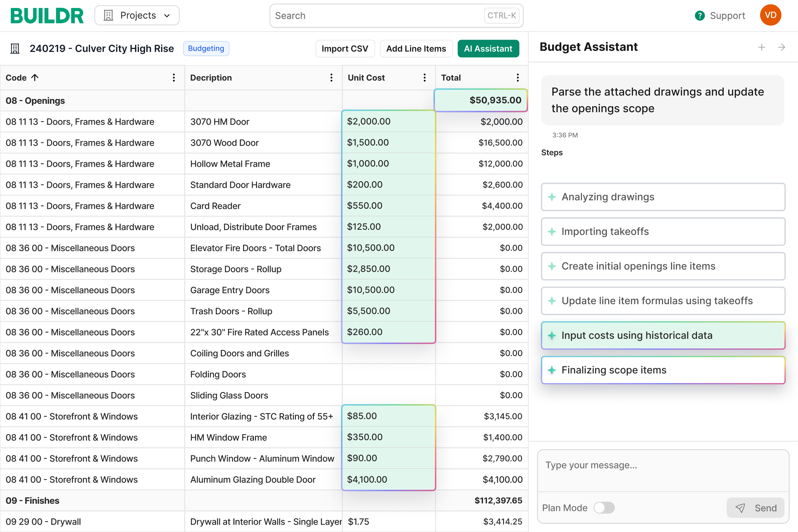Click the Import CSV button
Screen dimensions: 798x532
pyautogui.click(x=345, y=49)
